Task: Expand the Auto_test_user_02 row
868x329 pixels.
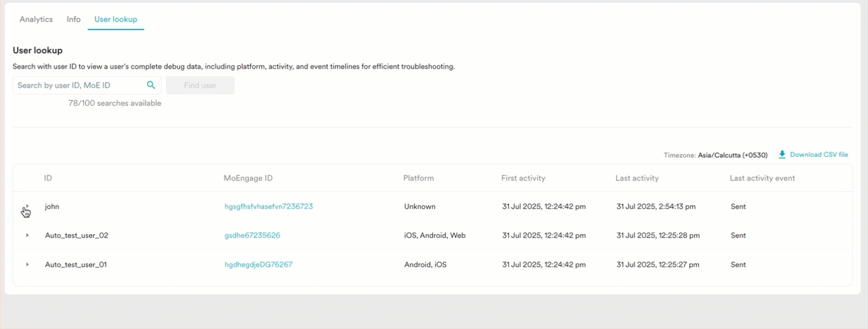Action: coord(27,236)
